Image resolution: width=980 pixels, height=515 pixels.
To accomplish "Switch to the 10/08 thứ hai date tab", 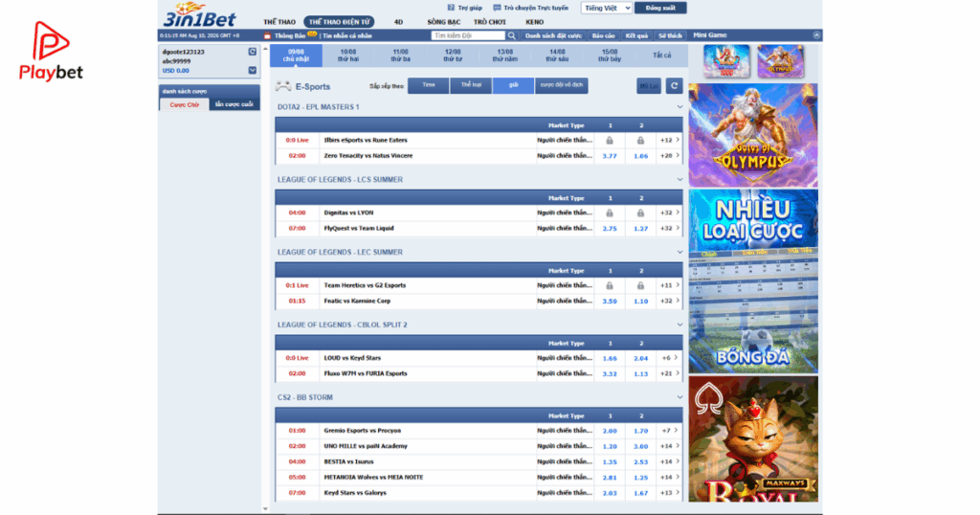I will 348,56.
